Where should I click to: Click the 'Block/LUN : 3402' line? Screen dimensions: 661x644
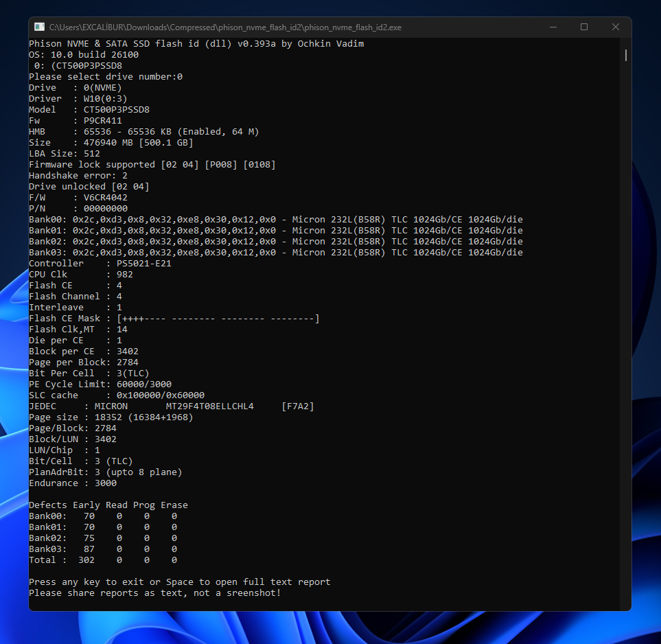pos(73,439)
